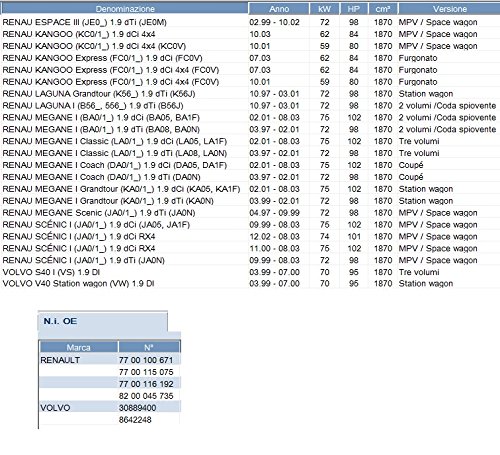Image resolution: width=500 pixels, height=455 pixels.
Task: Click Station wagon version in LAGUNA Grandtour row
Action: (426, 94)
